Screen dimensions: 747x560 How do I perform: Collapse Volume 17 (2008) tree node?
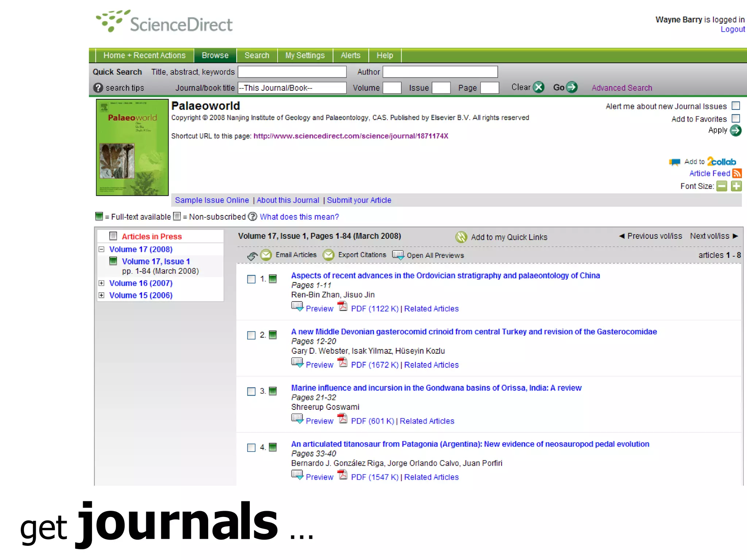tap(101, 249)
